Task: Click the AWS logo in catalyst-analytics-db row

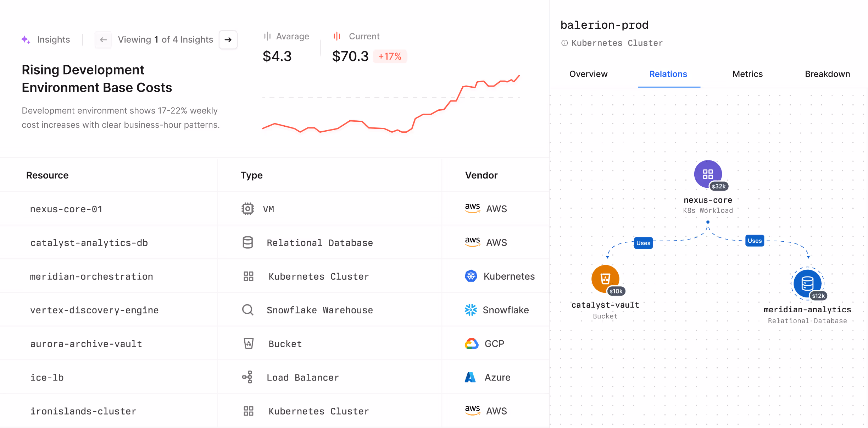Action: 472,242
